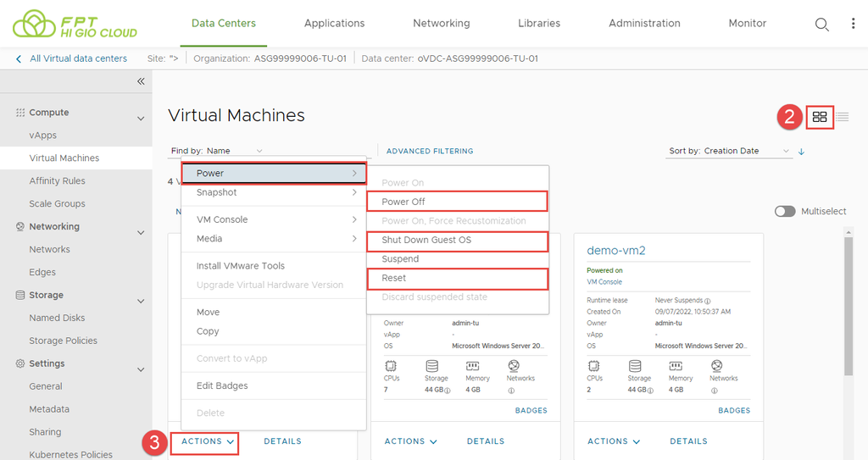Click the ADVANCED FILTERING link
This screenshot has height=460, width=868.
[x=430, y=151]
